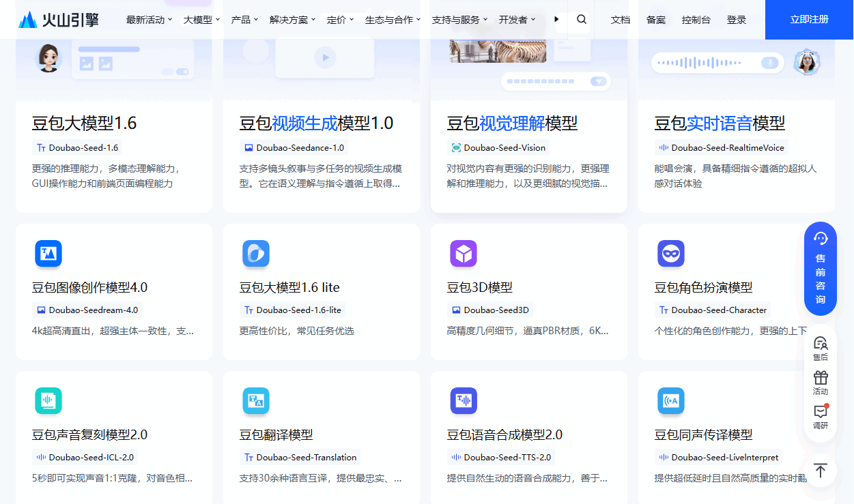Open the 文档 menu item
Image resolution: width=854 pixels, height=504 pixels.
click(620, 19)
